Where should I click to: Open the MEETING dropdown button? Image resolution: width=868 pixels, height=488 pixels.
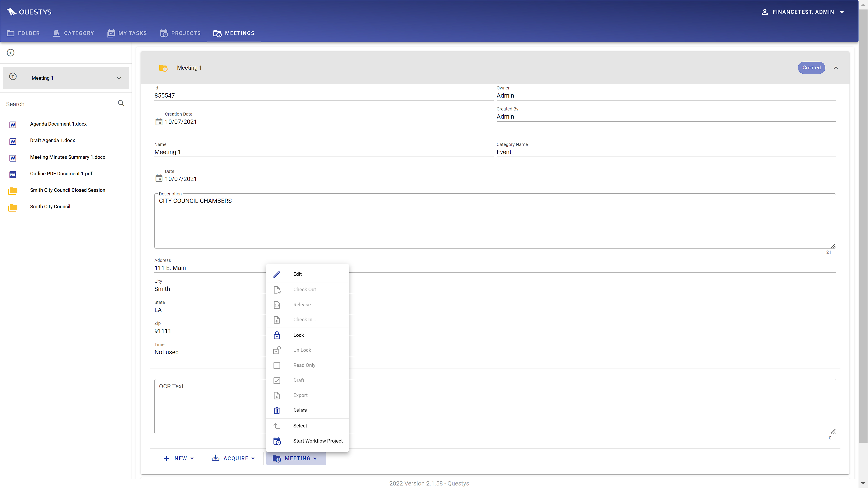[x=296, y=458]
